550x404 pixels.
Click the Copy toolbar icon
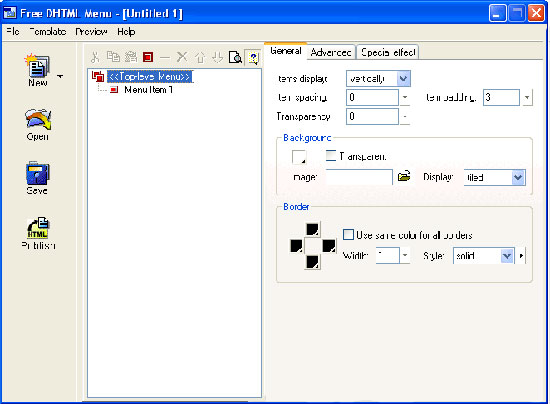113,57
